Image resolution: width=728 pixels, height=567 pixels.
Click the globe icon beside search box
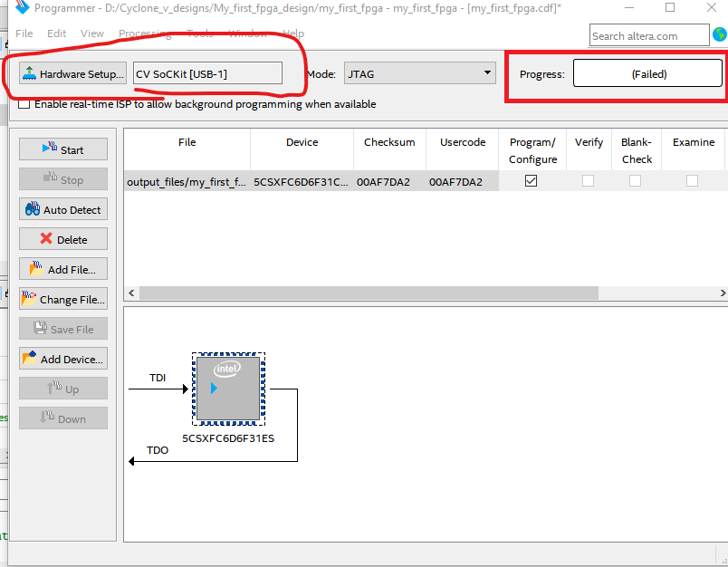tap(720, 34)
